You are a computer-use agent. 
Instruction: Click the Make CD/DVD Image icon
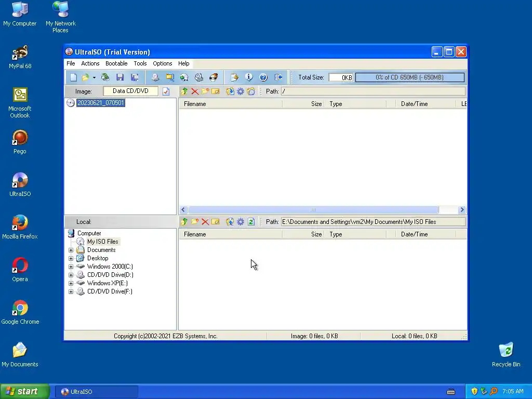click(155, 77)
